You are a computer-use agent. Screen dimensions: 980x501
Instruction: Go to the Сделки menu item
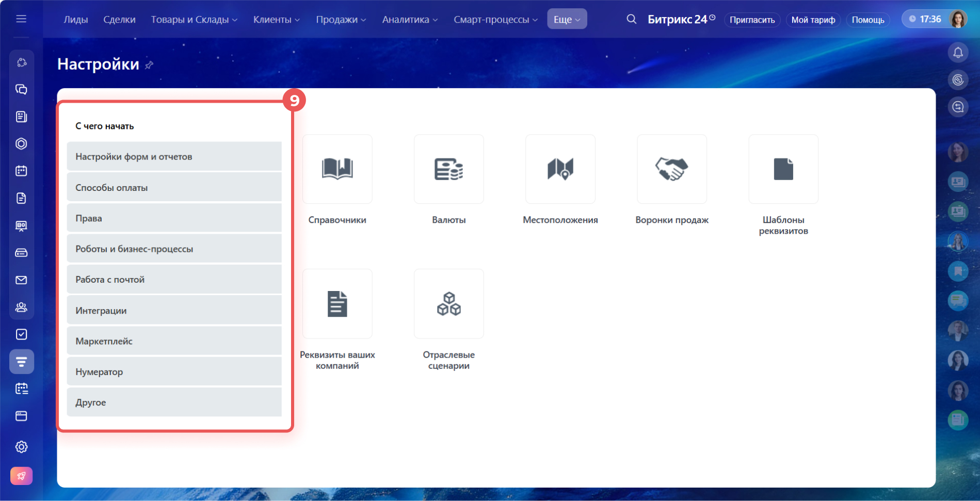click(x=119, y=20)
